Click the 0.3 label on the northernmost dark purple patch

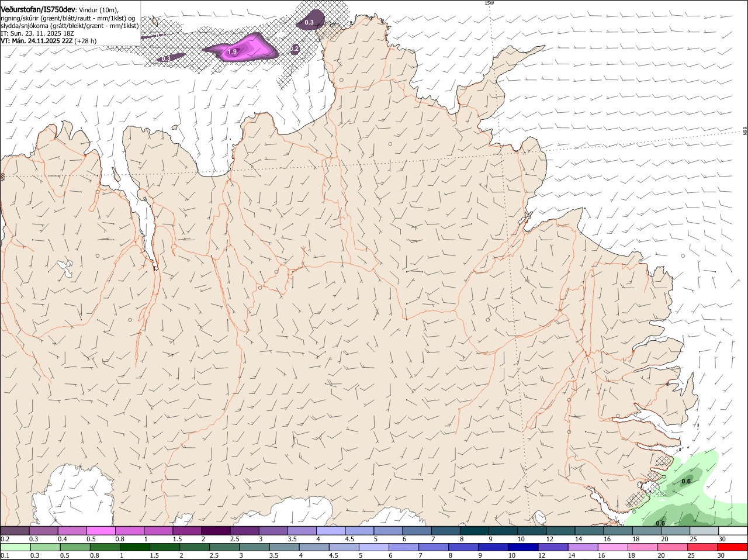click(309, 22)
